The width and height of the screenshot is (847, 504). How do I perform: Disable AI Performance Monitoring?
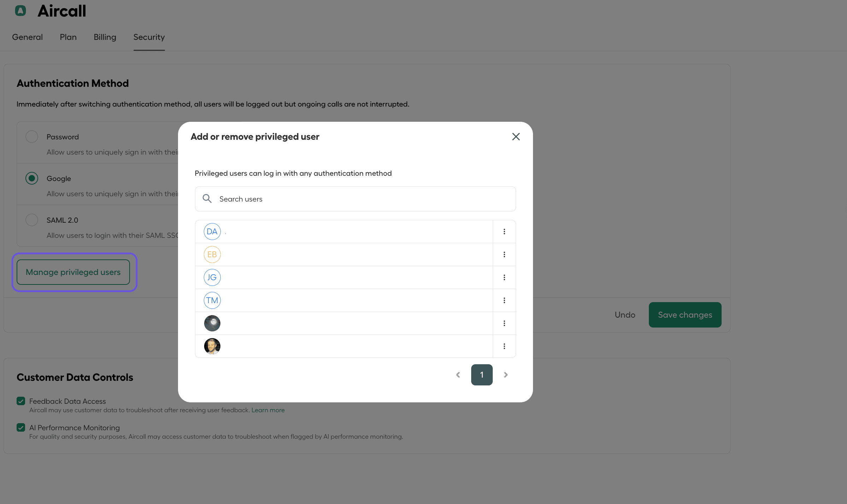pyautogui.click(x=20, y=427)
